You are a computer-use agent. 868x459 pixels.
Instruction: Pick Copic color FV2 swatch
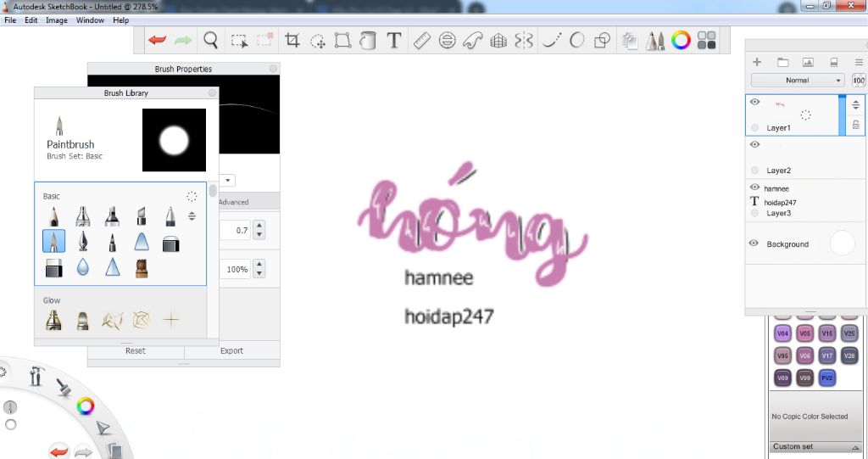coord(827,378)
